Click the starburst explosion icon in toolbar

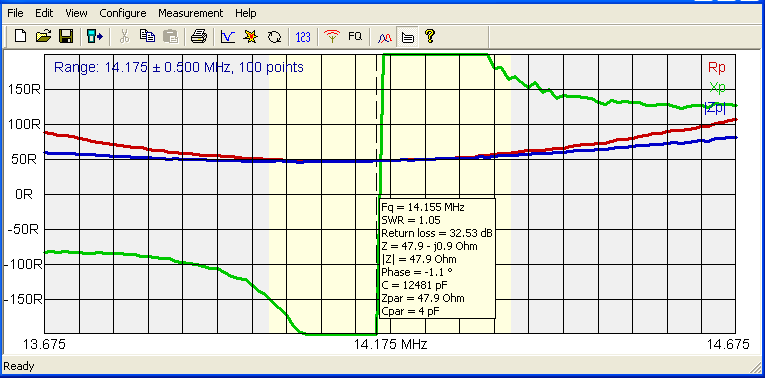coord(251,36)
